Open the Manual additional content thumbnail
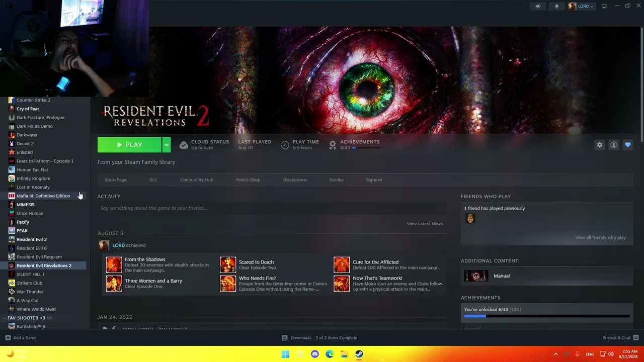Image resolution: width=644 pixels, height=362 pixels. (x=476, y=276)
